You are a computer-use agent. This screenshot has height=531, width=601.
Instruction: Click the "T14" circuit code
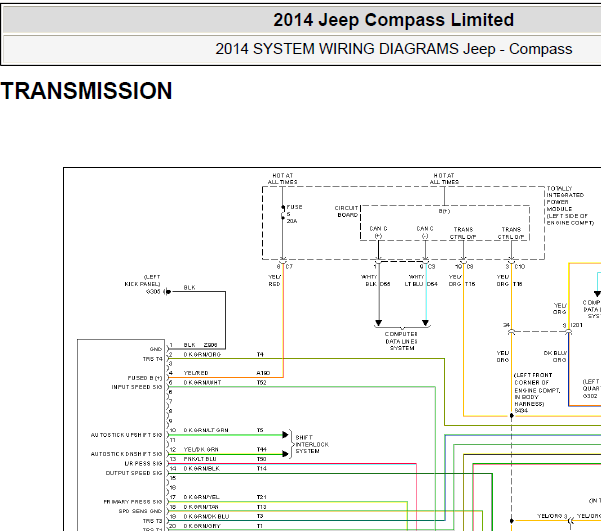point(261,469)
